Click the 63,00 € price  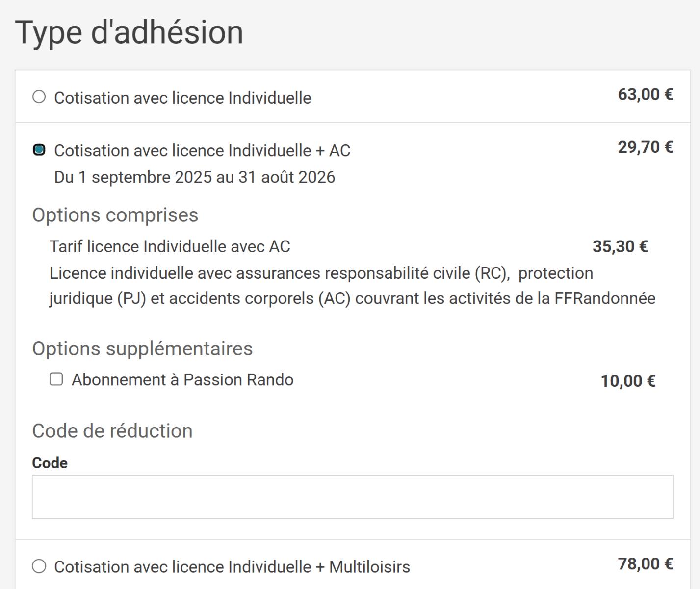[x=645, y=94]
